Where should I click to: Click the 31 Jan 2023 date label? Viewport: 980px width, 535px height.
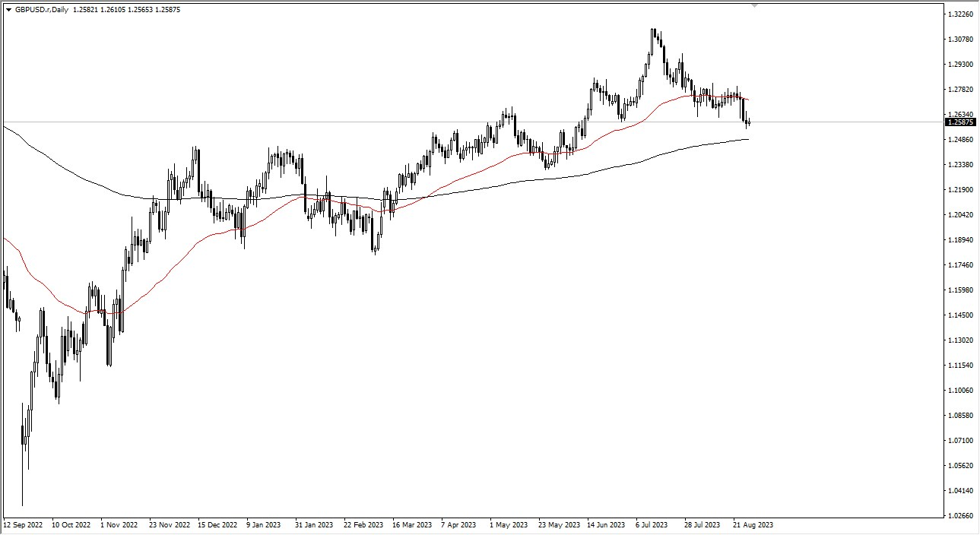tap(314, 525)
